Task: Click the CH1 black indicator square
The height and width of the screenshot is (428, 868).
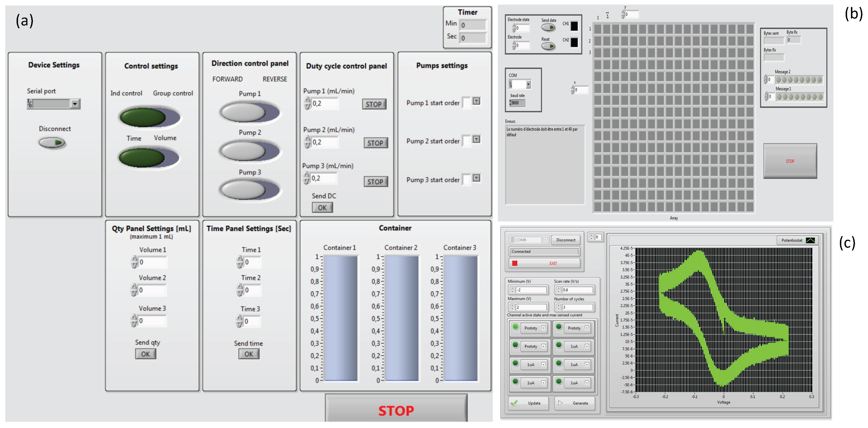Action: (x=574, y=26)
